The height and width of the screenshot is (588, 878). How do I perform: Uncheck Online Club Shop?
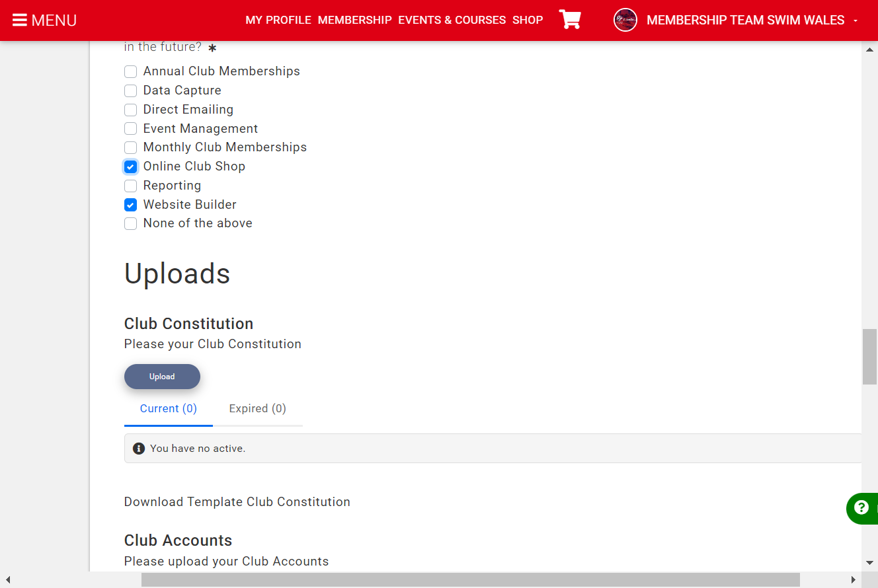131,166
